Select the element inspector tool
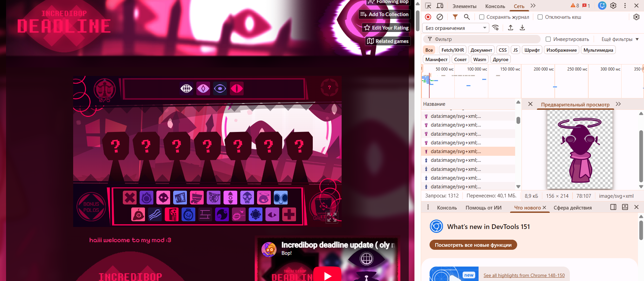 [x=428, y=6]
